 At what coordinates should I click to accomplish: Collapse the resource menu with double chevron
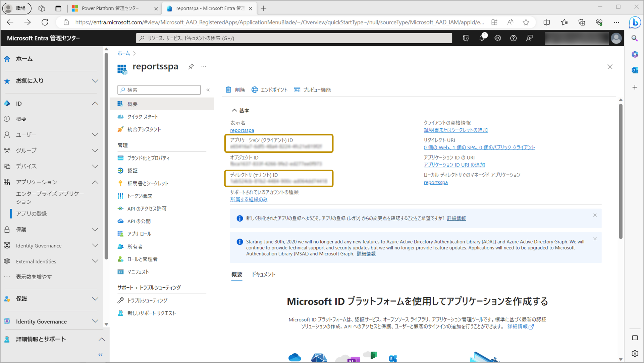tap(208, 90)
